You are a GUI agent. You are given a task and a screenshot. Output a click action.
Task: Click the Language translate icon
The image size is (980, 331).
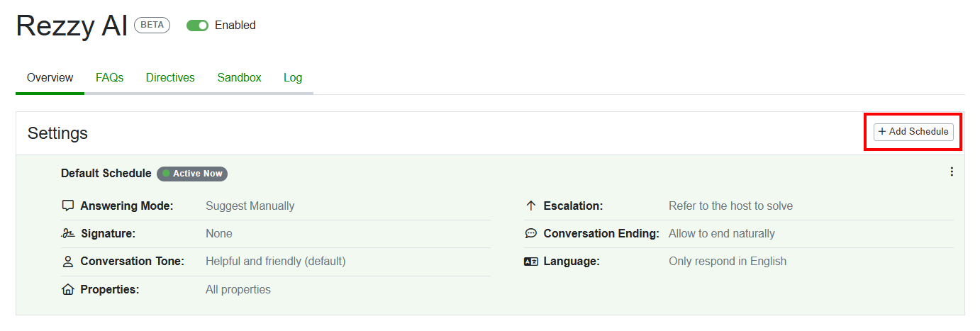(530, 262)
